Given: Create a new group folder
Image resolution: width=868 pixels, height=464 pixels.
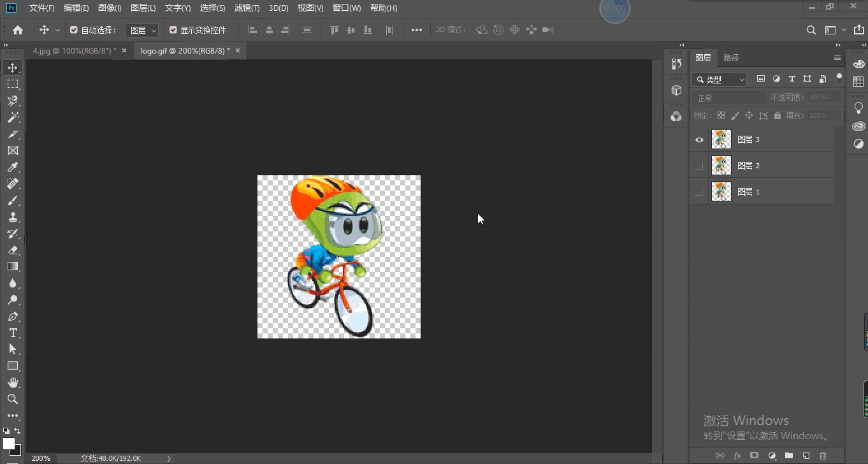Looking at the screenshot, I should tap(789, 455).
